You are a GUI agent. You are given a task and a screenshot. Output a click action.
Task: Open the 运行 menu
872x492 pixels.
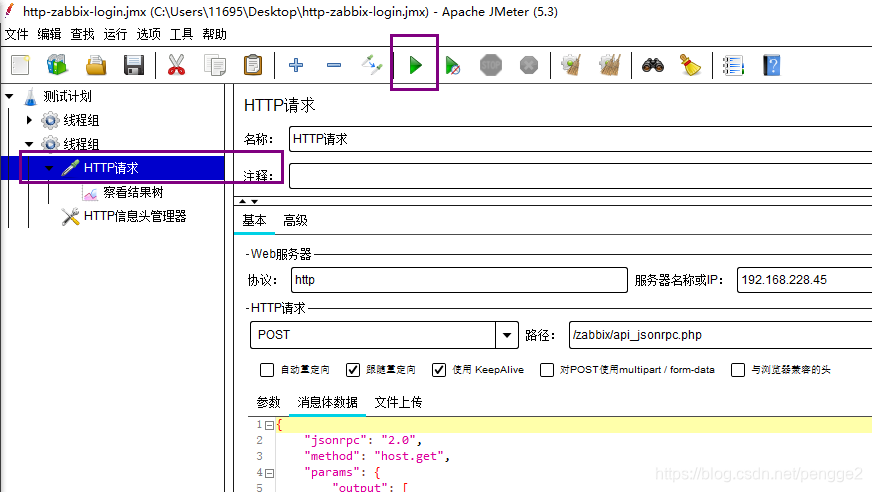(x=115, y=34)
